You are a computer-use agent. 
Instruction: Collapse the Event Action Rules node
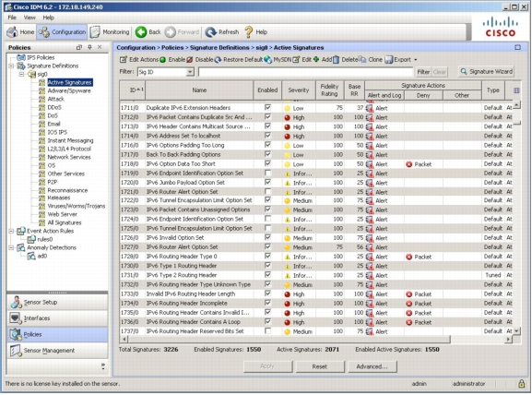(x=12, y=231)
